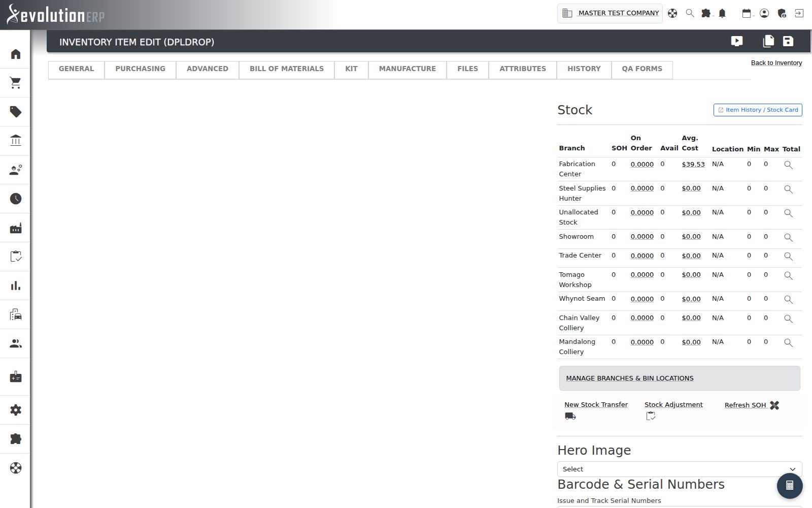Click the copy document icon in header

[x=768, y=41]
